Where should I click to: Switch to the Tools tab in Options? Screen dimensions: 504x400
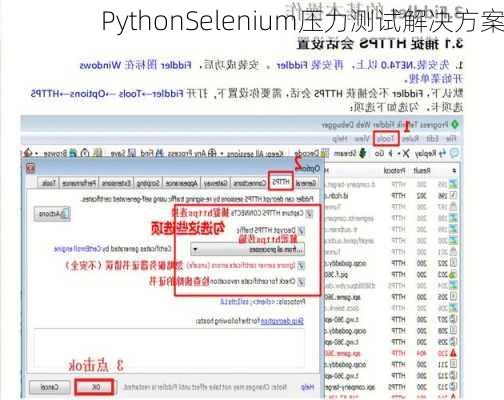pos(49,183)
